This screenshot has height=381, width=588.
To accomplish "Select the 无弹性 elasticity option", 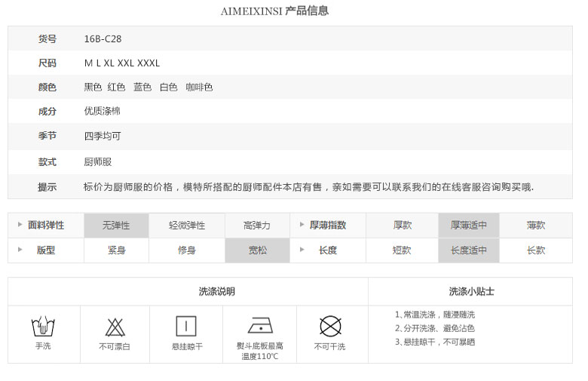I will (116, 226).
